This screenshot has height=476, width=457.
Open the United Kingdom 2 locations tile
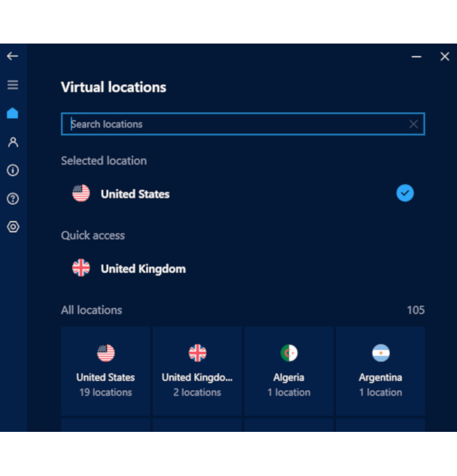(x=197, y=371)
